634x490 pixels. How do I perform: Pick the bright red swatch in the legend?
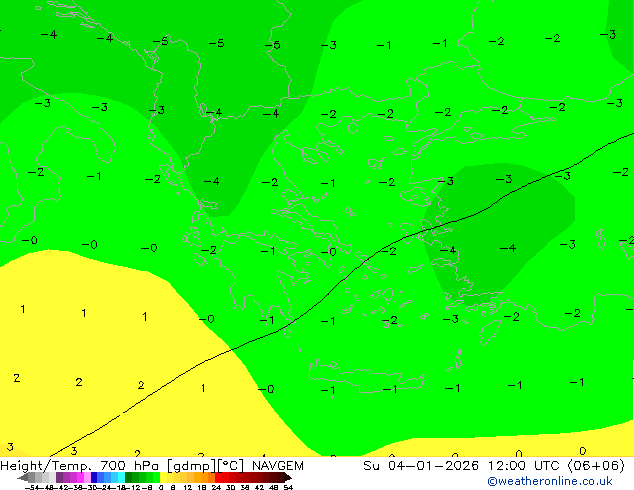click(218, 477)
